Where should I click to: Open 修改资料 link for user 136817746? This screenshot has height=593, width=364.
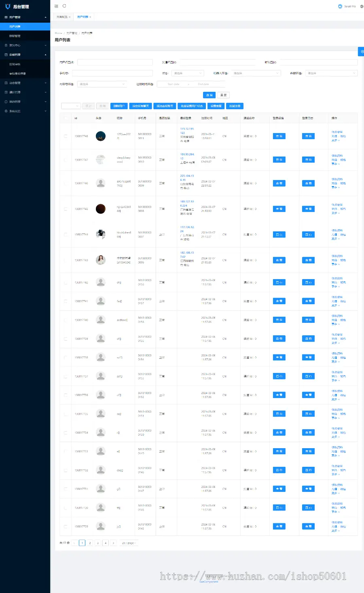click(337, 179)
